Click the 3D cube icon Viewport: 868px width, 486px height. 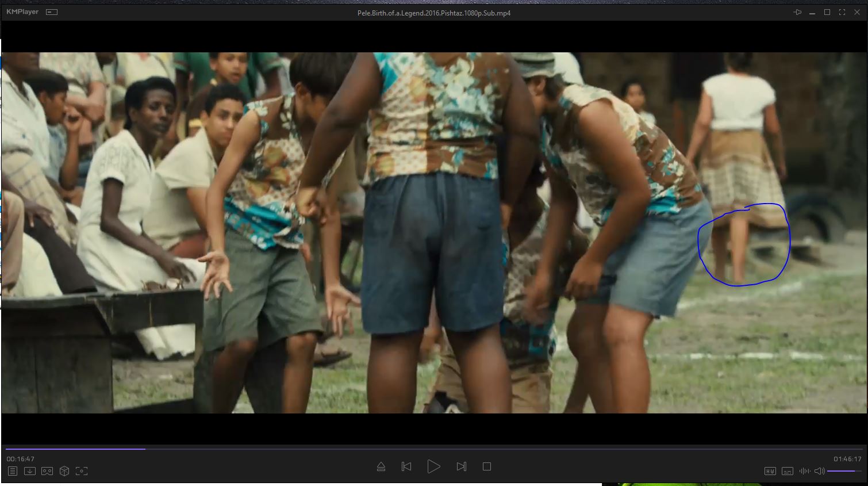[x=64, y=471]
